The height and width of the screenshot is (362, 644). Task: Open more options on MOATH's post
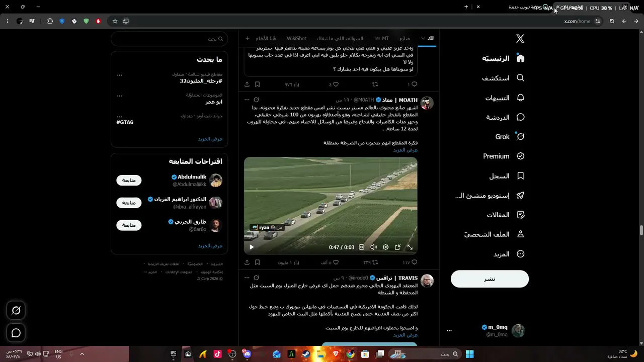click(246, 100)
